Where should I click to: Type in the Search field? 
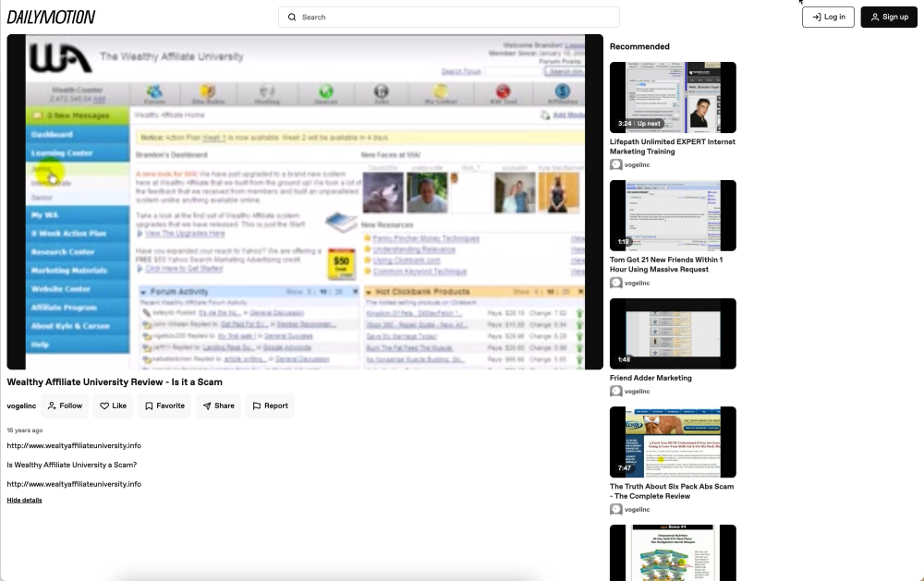pyautogui.click(x=453, y=17)
